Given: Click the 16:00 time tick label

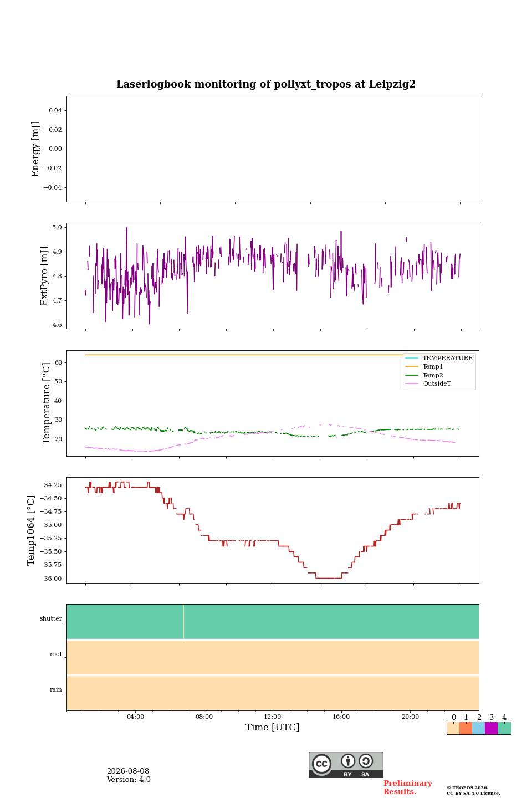Looking at the screenshot, I should 341,717.
